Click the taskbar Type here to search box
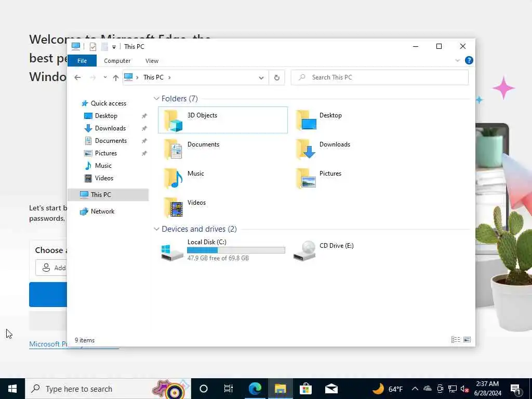Image resolution: width=532 pixels, height=399 pixels. 108,389
